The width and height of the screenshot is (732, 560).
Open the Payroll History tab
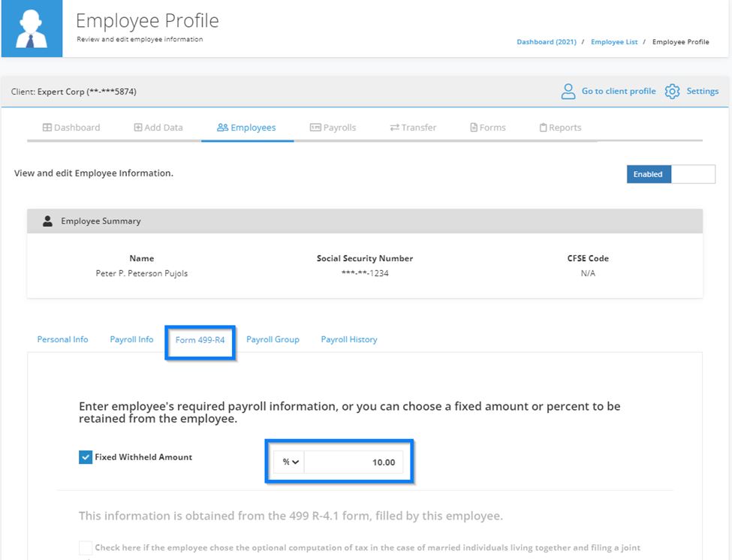(x=349, y=339)
